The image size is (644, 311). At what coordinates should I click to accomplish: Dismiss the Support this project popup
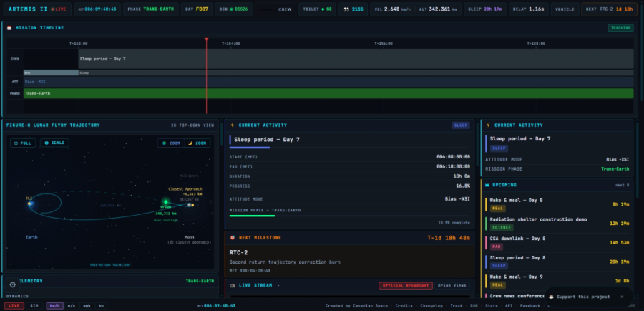622,296
